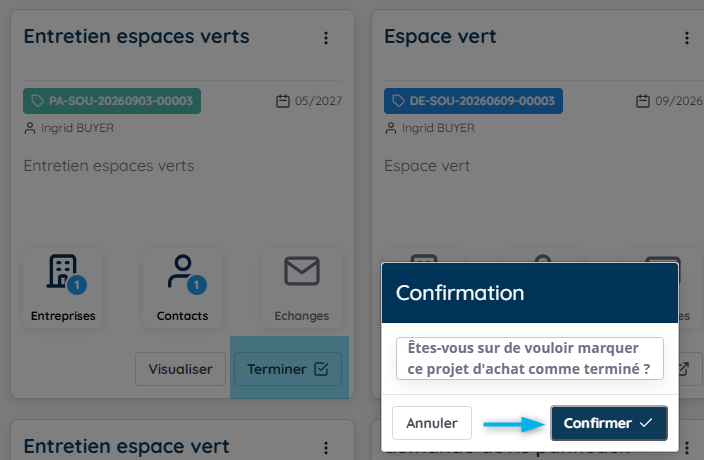Open Echanges envelope tile
This screenshot has width=704, height=460.
point(302,287)
